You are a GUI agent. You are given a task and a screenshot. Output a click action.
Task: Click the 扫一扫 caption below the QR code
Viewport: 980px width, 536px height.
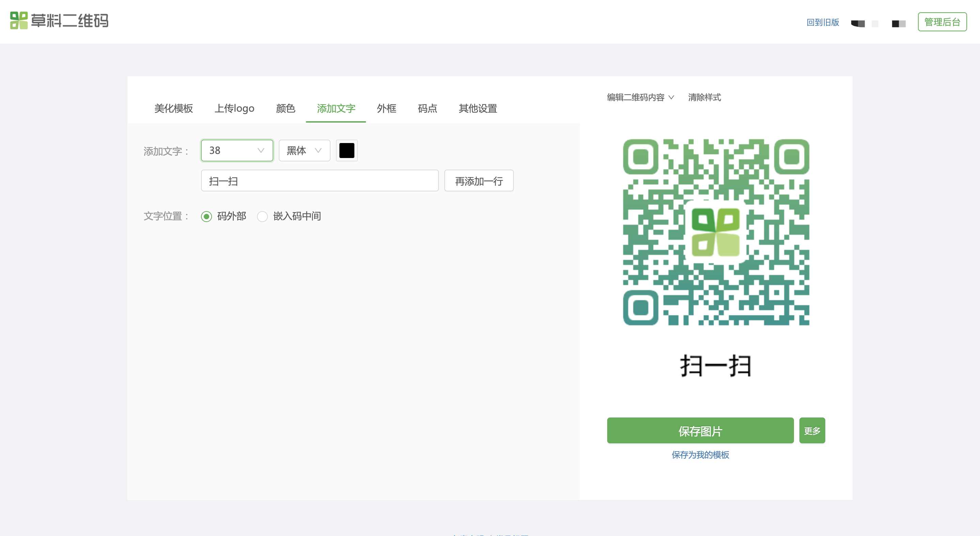[716, 366]
